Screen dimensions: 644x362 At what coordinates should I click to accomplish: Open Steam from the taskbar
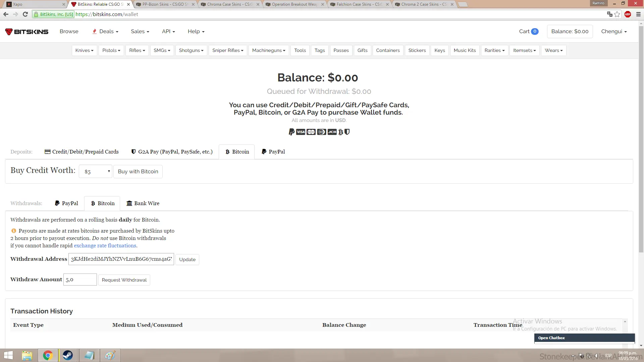point(68,355)
